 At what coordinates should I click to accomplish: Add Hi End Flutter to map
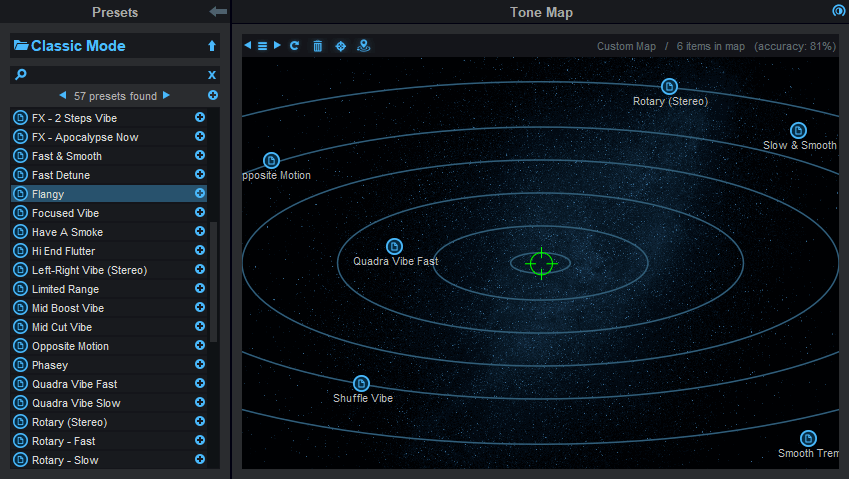point(200,250)
